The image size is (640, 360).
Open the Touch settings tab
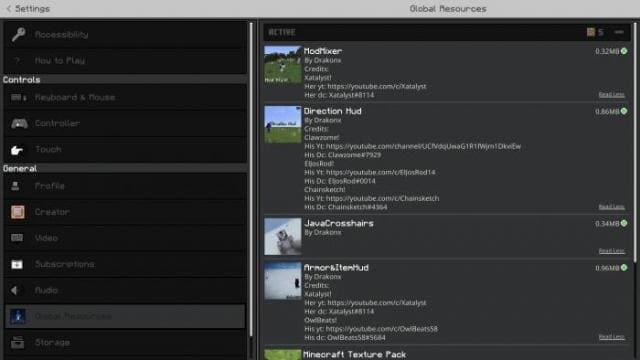[125, 150]
